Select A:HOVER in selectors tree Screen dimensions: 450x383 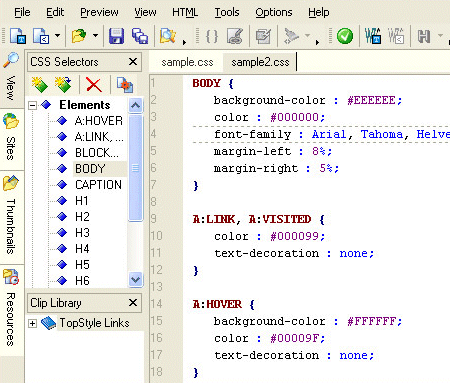pyautogui.click(x=99, y=121)
